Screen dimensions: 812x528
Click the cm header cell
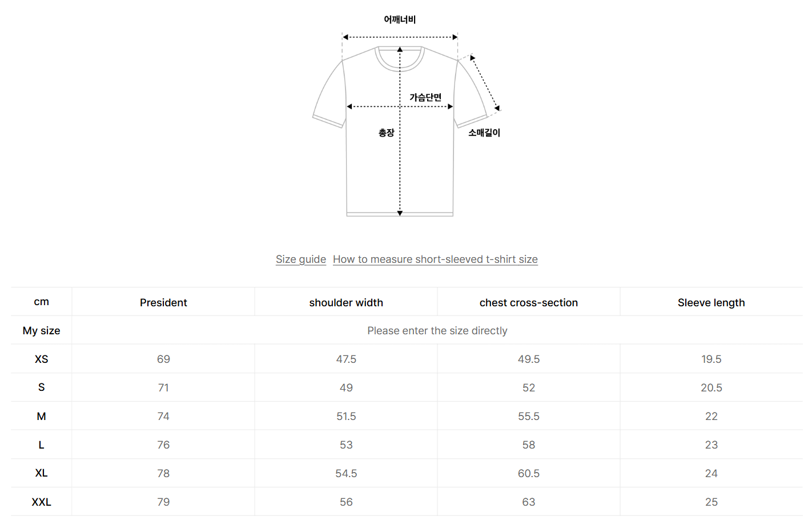(x=41, y=302)
